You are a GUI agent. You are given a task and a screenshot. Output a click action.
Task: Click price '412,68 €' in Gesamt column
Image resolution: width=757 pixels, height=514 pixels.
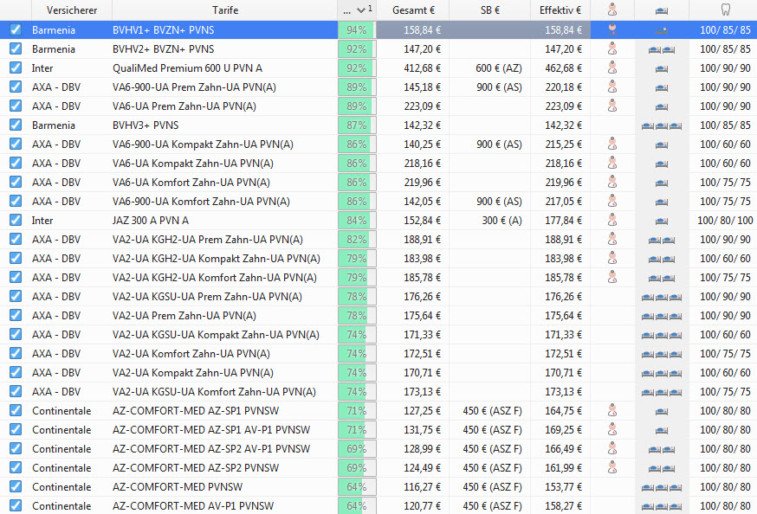[422, 68]
